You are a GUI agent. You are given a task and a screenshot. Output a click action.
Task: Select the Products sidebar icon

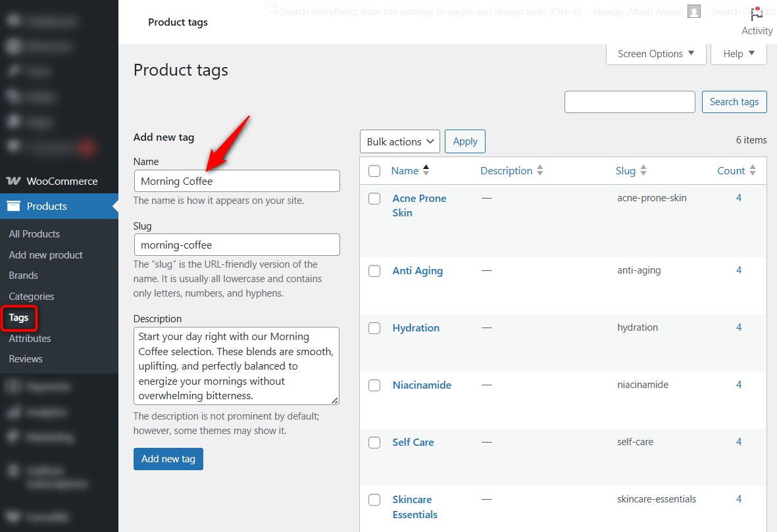click(14, 206)
